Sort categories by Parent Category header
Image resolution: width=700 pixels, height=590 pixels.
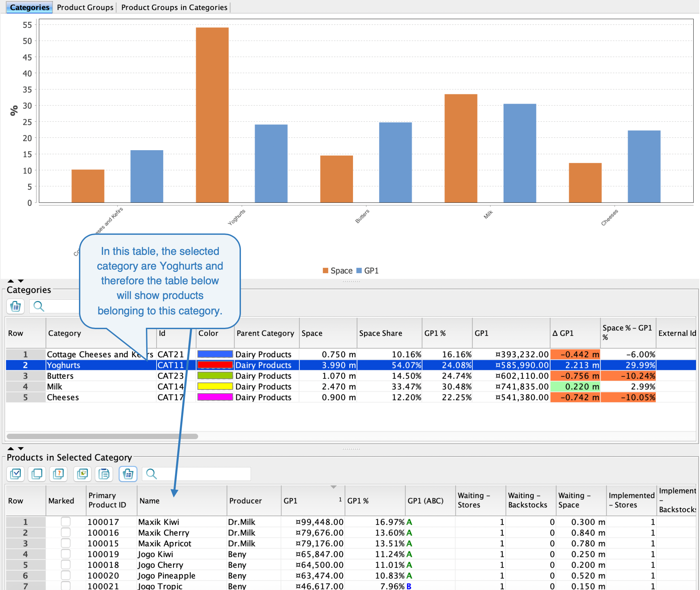click(266, 333)
